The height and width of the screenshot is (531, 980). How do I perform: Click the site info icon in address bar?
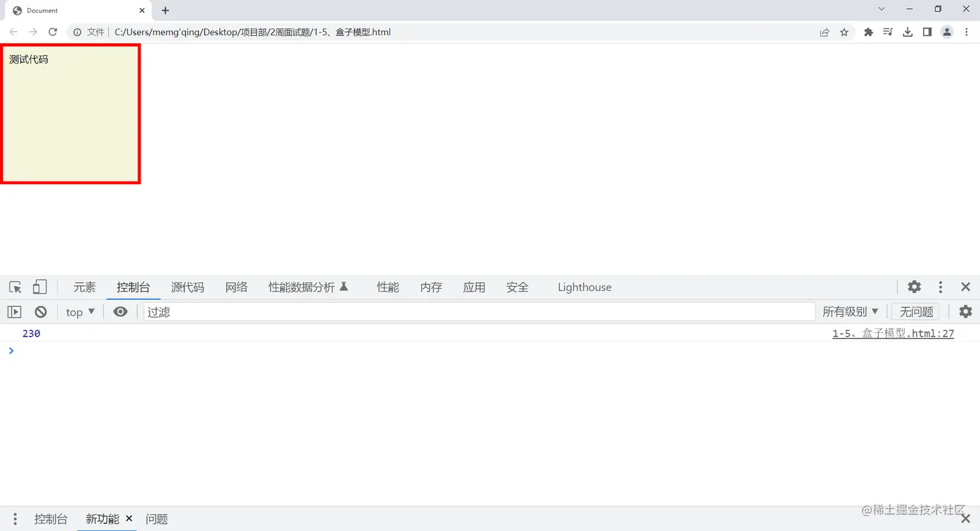click(x=77, y=32)
